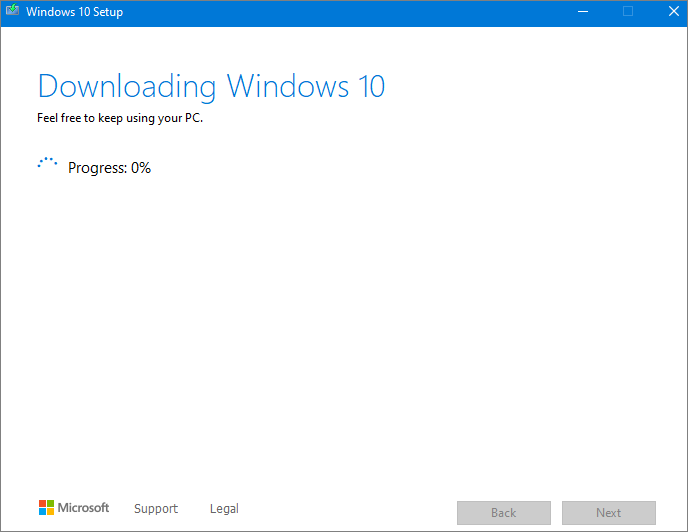This screenshot has width=688, height=532.
Task: Click the four-square Microsoft logo
Action: point(47,508)
